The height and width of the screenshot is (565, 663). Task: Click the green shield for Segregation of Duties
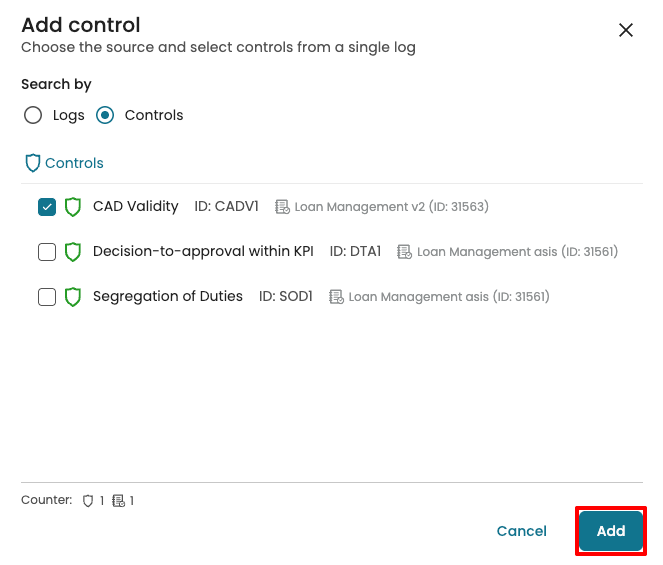point(72,297)
